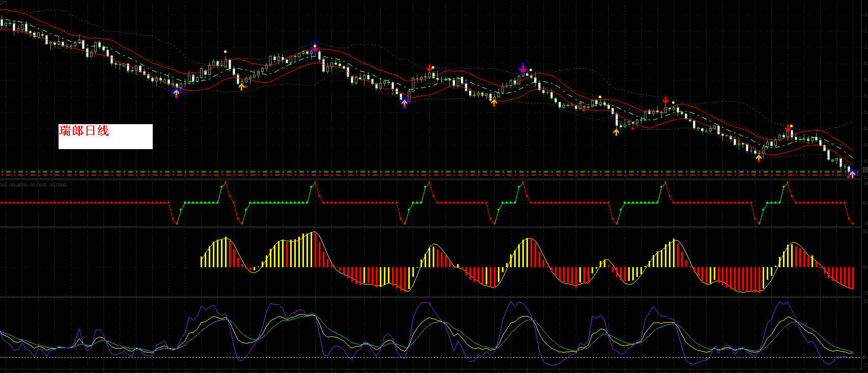Viewport: 868px width, 373px height.
Task: Select the red 瑞郎日线 text label
Action: (x=84, y=131)
